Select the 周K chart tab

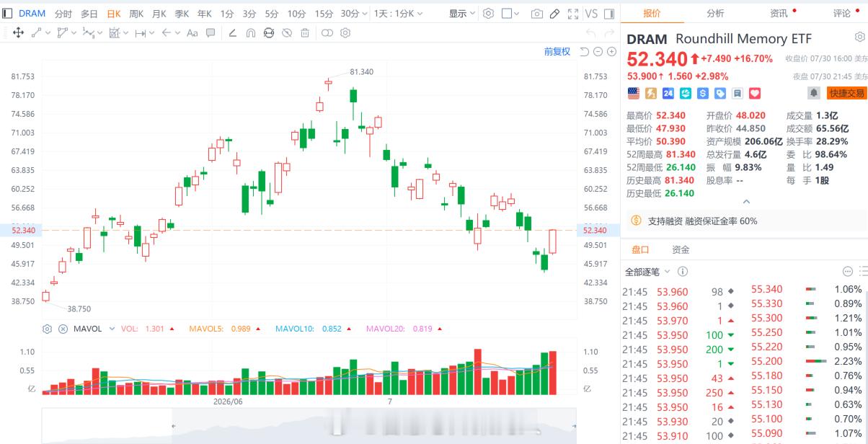click(136, 14)
